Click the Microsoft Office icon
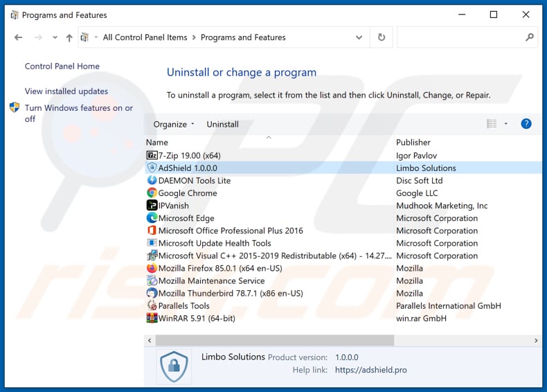Viewport: 547px width, 392px height. click(x=152, y=231)
